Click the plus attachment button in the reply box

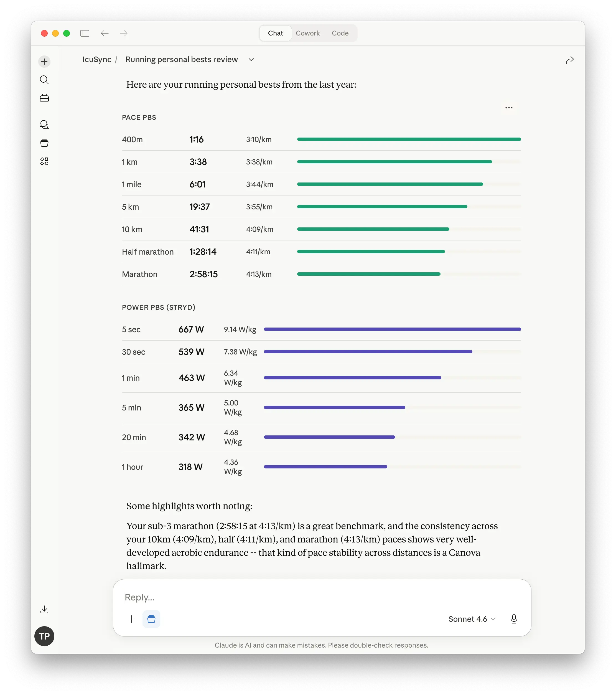(x=131, y=619)
